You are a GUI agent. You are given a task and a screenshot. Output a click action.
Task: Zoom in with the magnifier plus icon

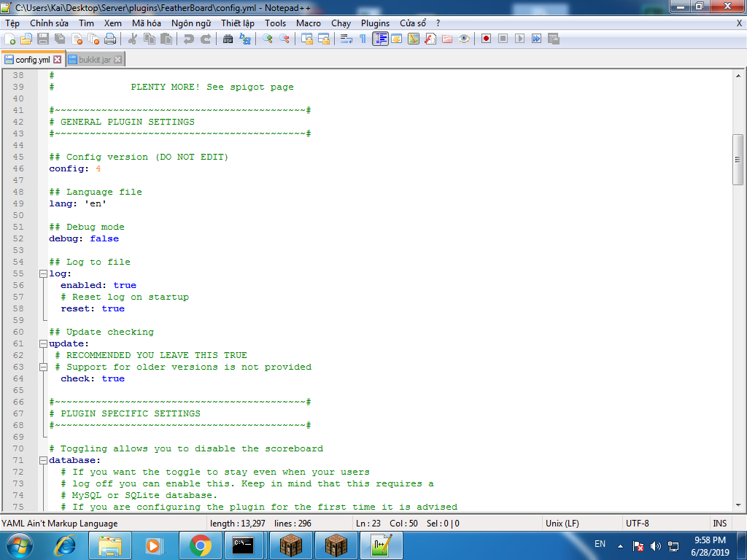pyautogui.click(x=267, y=39)
